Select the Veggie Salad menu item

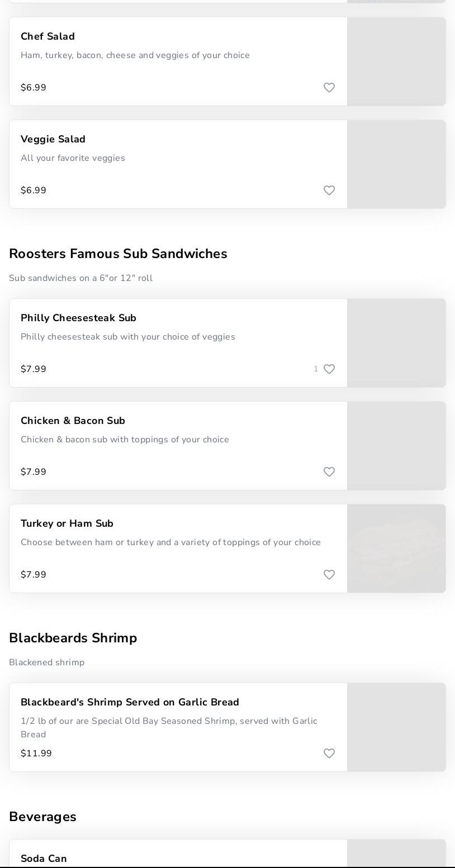click(53, 139)
